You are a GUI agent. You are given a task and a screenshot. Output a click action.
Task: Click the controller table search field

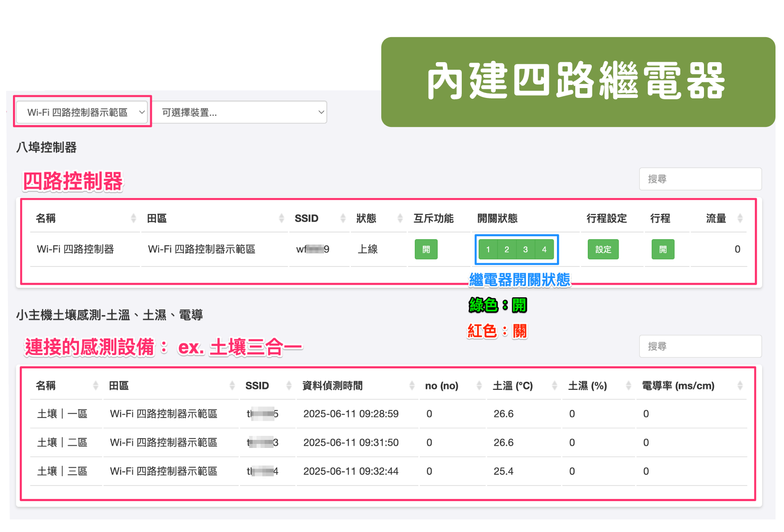(x=700, y=179)
